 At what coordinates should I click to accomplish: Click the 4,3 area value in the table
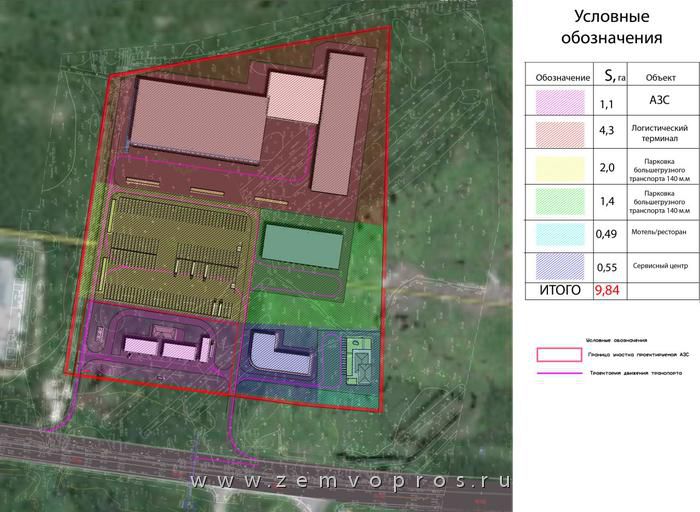(x=607, y=131)
